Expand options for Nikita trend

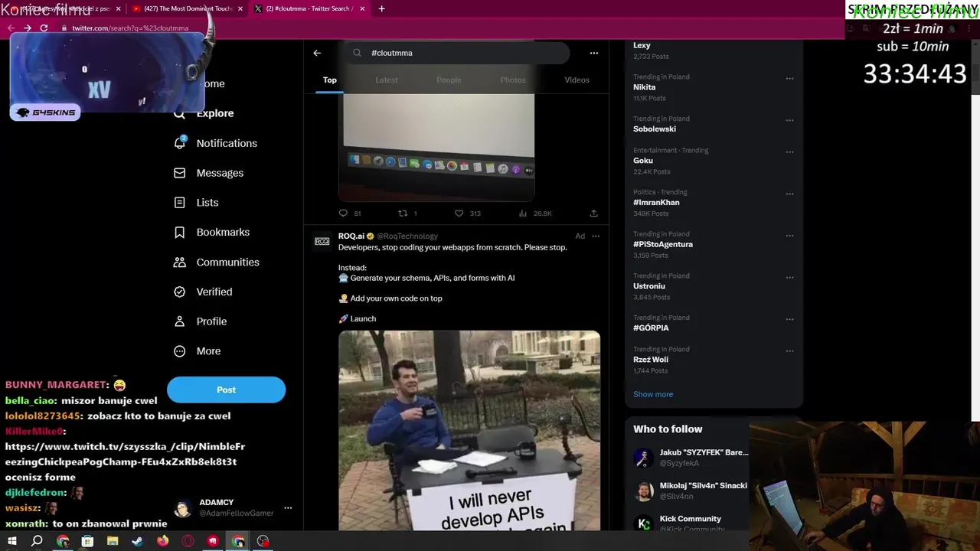tap(789, 78)
